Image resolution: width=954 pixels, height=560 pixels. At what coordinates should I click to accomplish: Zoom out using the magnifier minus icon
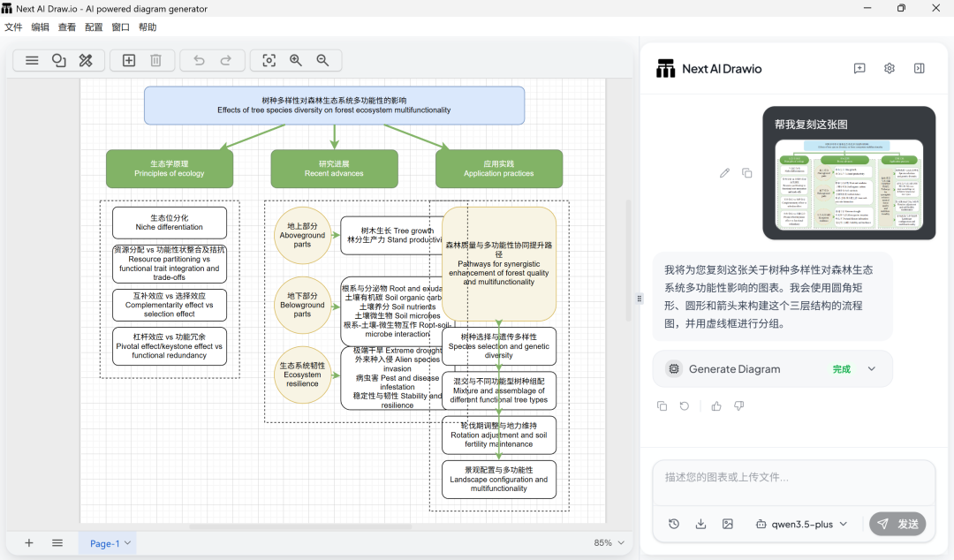[322, 60]
